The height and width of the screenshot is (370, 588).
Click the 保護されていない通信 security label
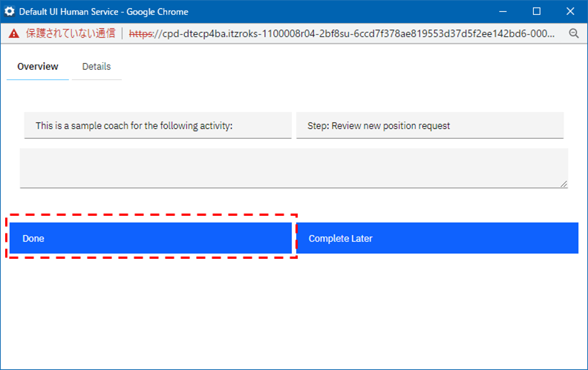[71, 33]
